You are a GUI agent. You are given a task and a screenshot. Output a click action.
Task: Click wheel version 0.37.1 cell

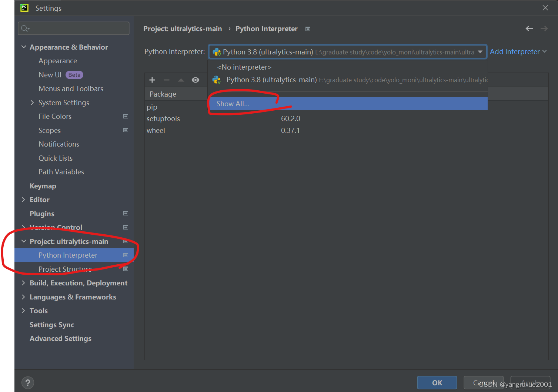[x=290, y=130]
